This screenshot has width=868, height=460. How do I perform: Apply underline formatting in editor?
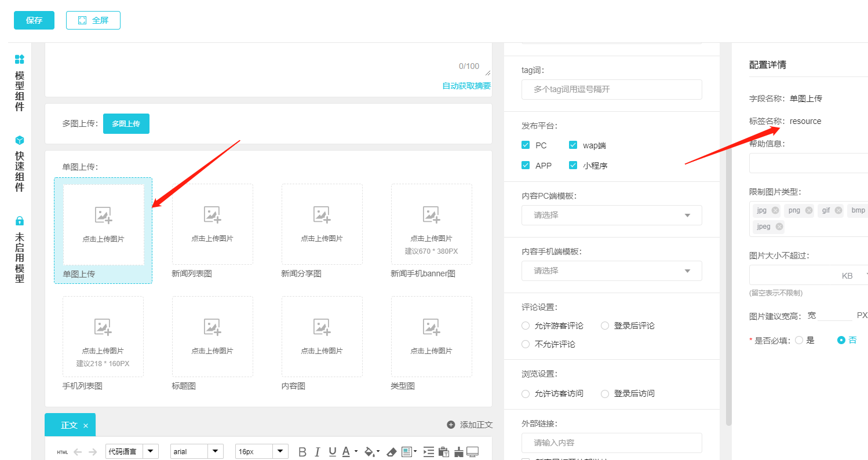point(332,452)
